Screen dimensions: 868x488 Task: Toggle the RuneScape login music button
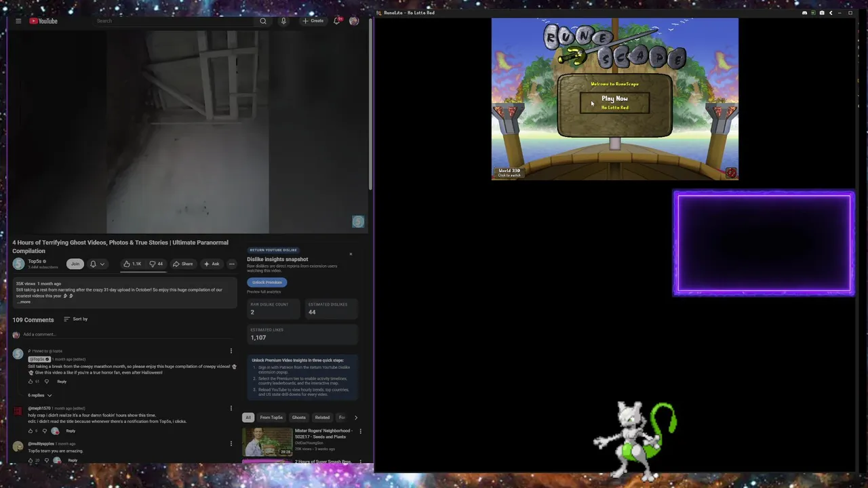click(730, 172)
